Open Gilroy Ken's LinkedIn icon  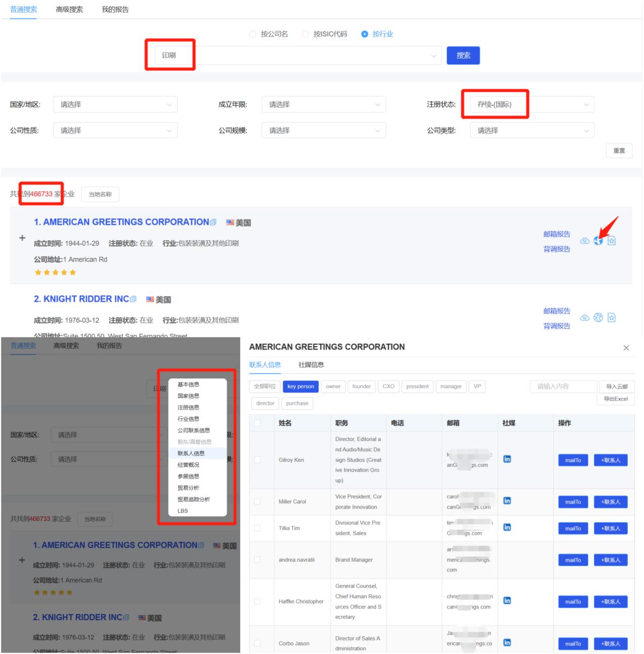[507, 459]
